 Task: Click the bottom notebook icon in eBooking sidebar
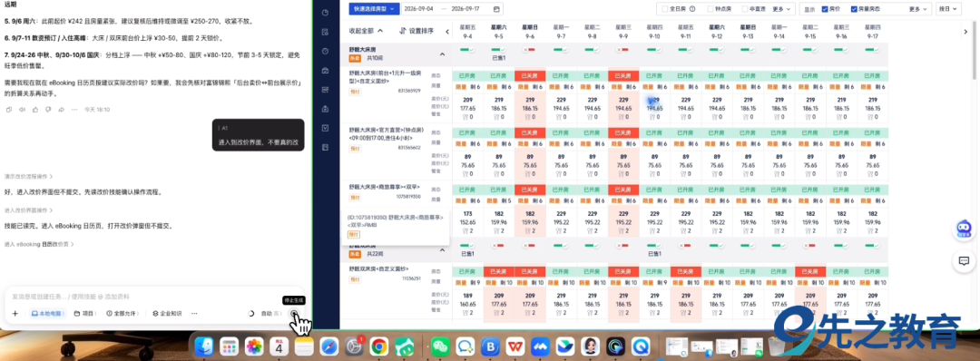(325, 148)
